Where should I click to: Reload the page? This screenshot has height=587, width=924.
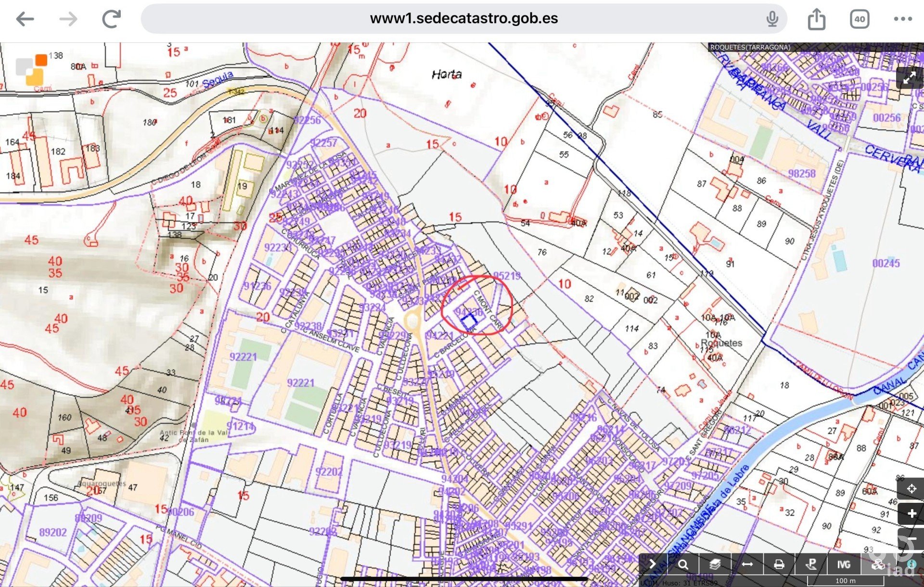[x=112, y=19]
